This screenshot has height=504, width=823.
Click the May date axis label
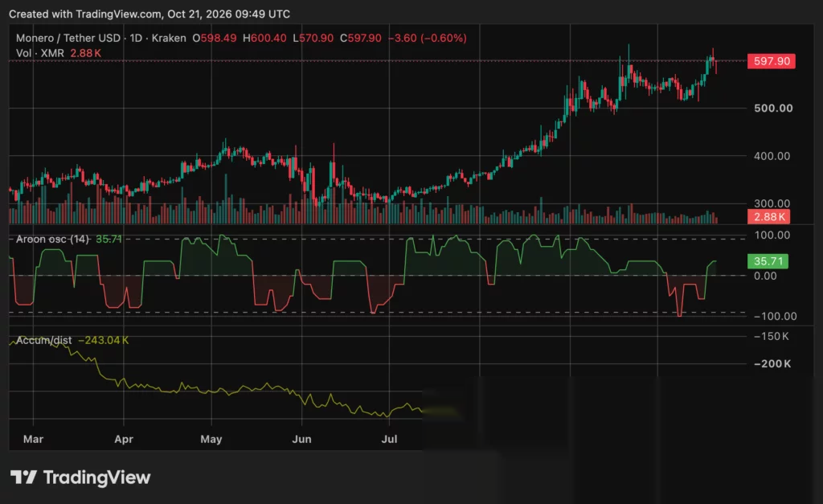click(211, 439)
